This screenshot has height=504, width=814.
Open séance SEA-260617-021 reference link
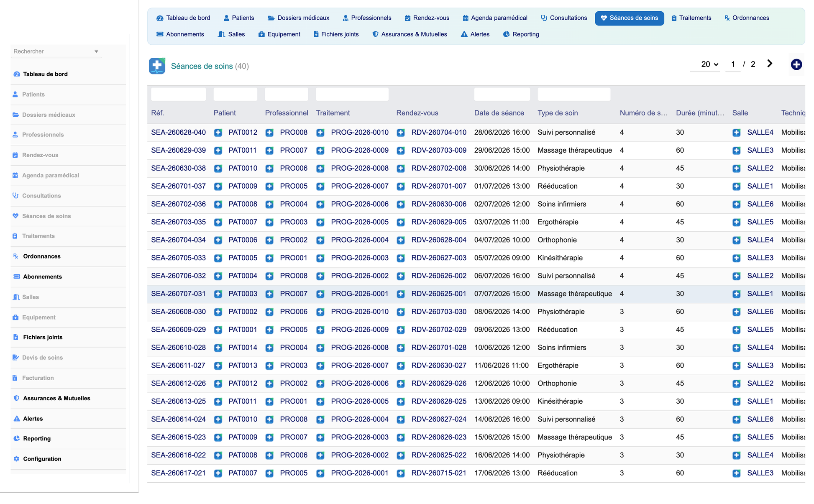[x=178, y=473]
